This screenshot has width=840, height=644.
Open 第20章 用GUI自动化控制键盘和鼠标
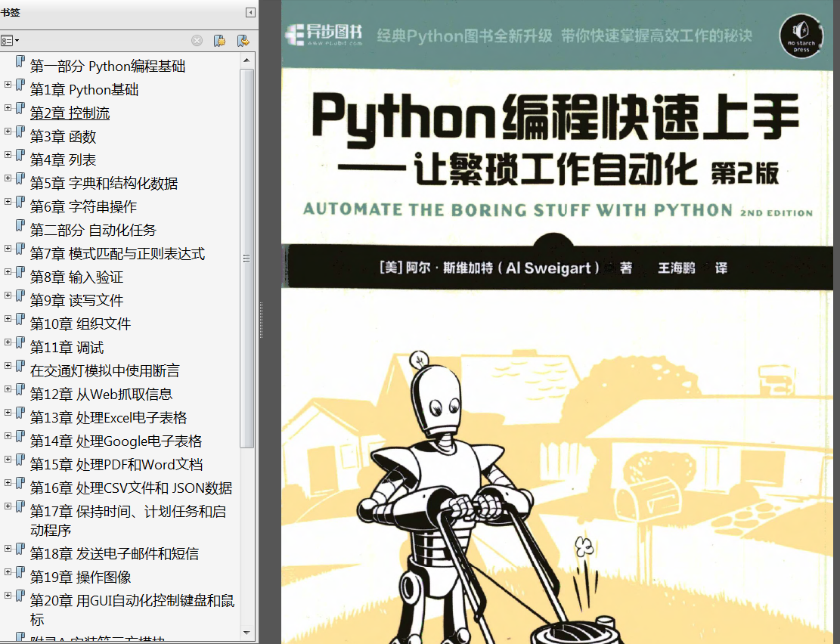tap(132, 610)
